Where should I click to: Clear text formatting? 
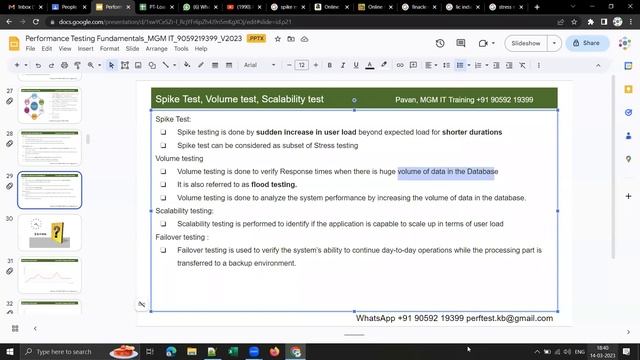click(x=522, y=65)
